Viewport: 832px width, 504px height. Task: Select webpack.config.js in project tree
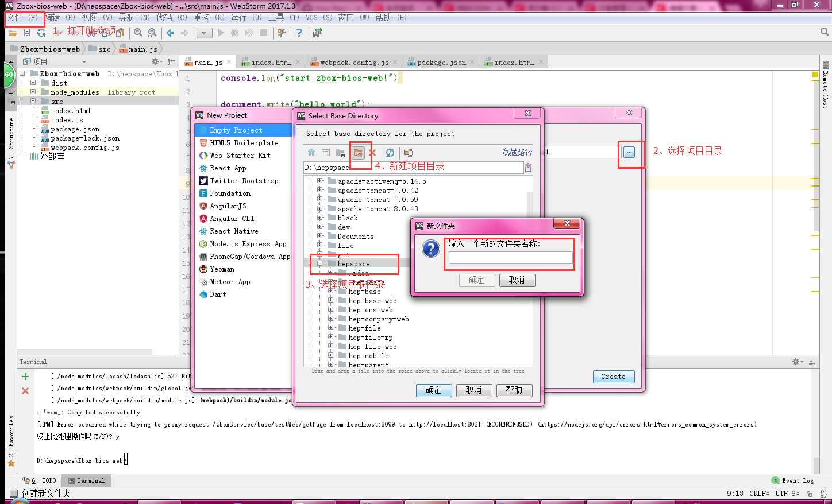(x=85, y=148)
